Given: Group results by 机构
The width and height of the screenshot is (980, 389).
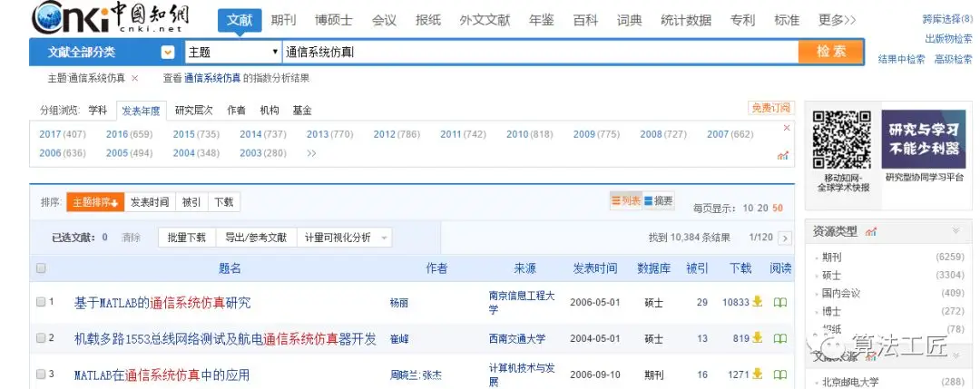Looking at the screenshot, I should [269, 111].
